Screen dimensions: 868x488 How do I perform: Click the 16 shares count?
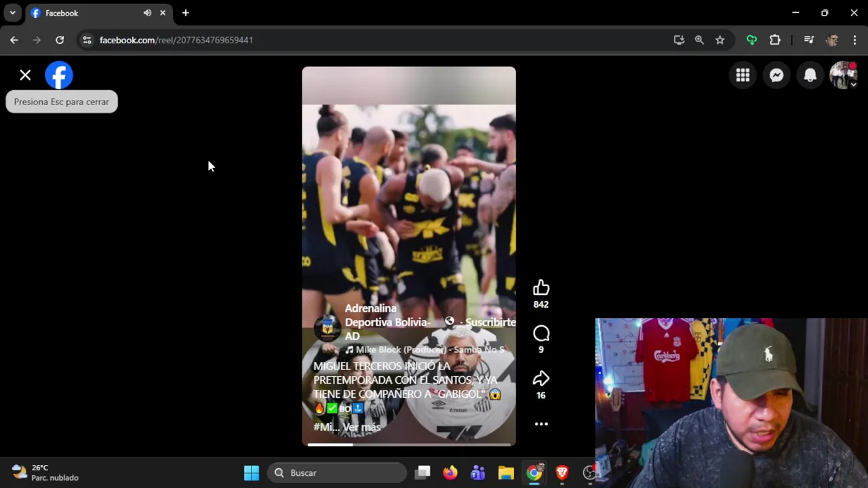click(x=541, y=396)
